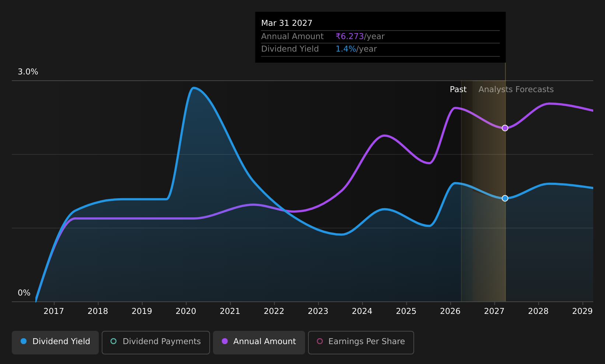Click the 2028 x-axis year label
The width and height of the screenshot is (605, 364).
click(x=538, y=311)
